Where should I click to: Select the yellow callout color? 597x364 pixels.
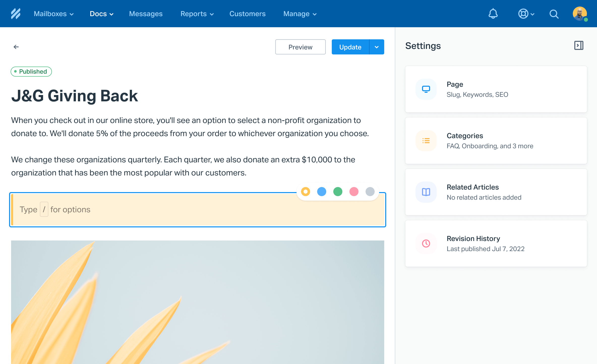click(x=305, y=192)
